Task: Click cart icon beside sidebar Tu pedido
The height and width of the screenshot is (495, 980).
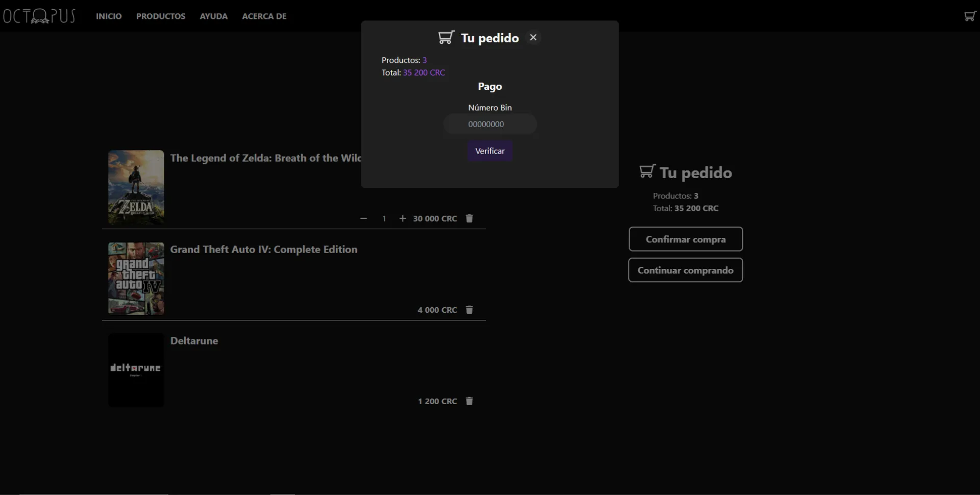Action: click(x=647, y=171)
